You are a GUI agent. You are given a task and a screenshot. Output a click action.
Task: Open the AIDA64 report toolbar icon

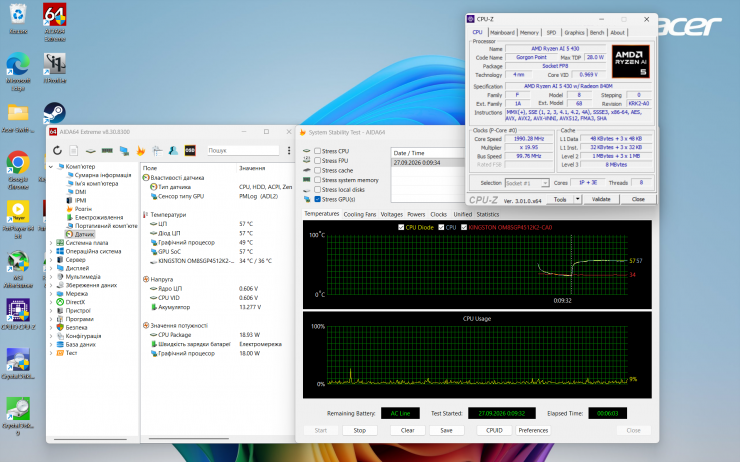[74, 151]
